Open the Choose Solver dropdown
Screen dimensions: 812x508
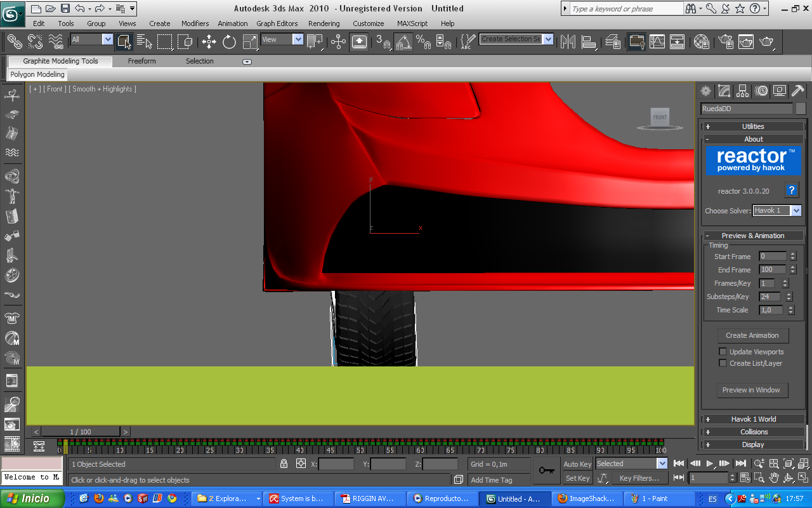point(796,210)
